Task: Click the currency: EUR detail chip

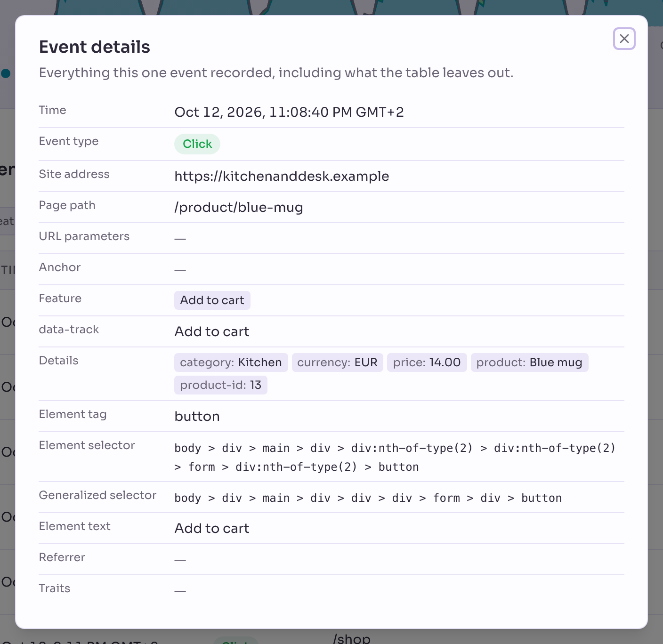Action: (x=338, y=362)
